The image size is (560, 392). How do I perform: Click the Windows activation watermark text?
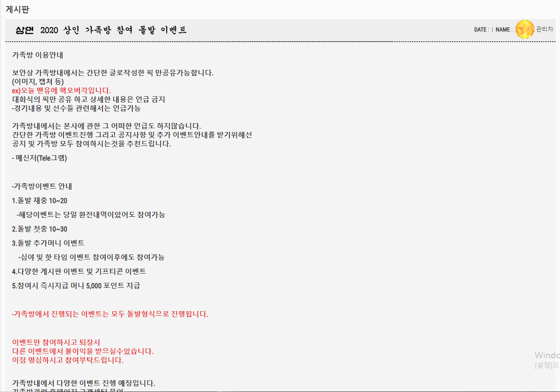click(547, 356)
